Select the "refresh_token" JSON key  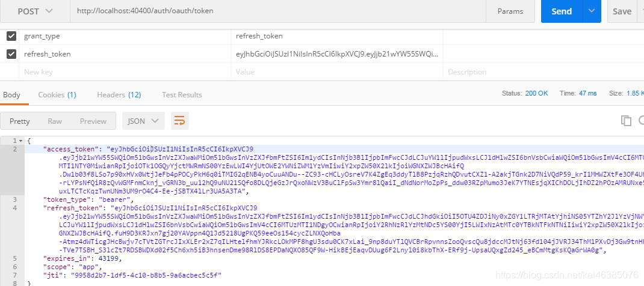[x=72, y=208]
